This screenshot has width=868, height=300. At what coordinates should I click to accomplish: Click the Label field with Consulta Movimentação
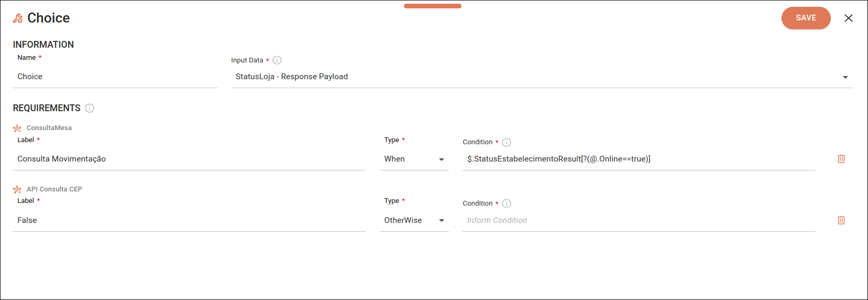[x=189, y=159]
